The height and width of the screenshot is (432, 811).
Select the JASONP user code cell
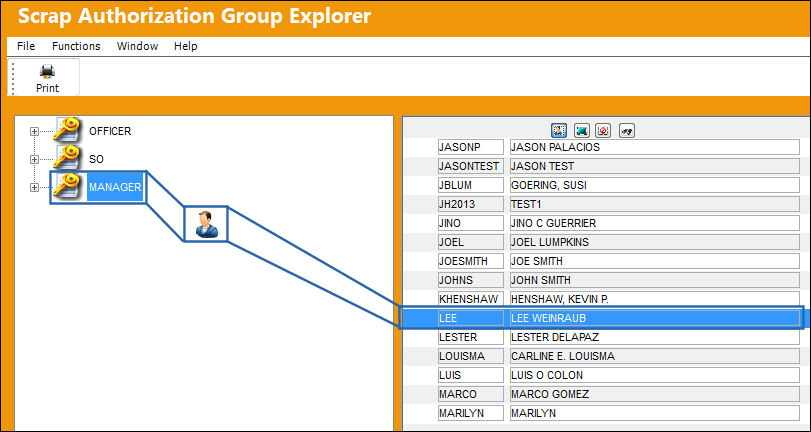(x=471, y=147)
